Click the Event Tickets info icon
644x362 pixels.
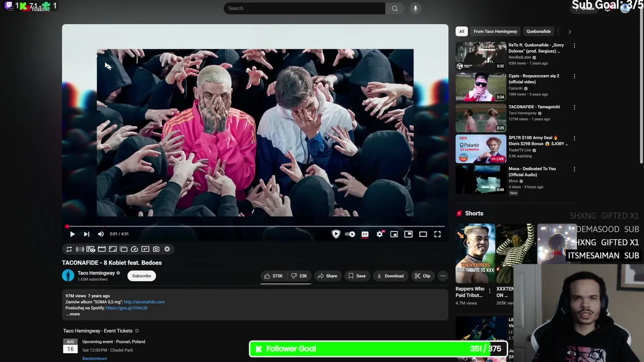tap(137, 331)
